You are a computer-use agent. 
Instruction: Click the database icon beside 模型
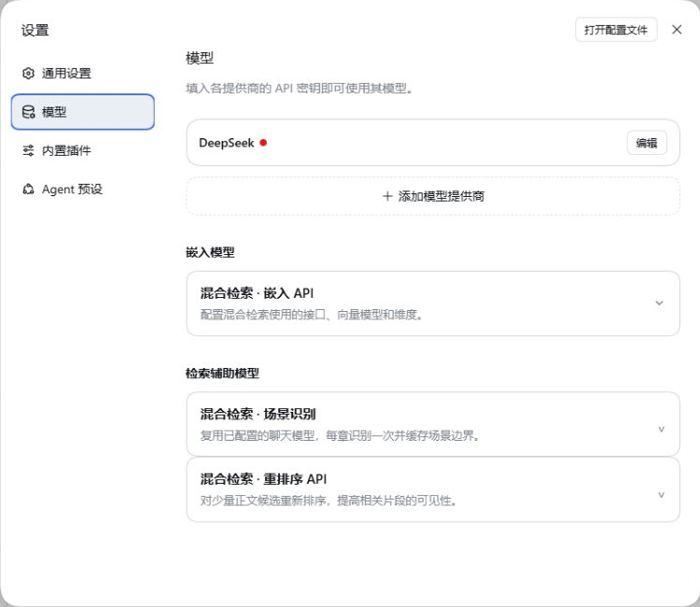(28, 112)
